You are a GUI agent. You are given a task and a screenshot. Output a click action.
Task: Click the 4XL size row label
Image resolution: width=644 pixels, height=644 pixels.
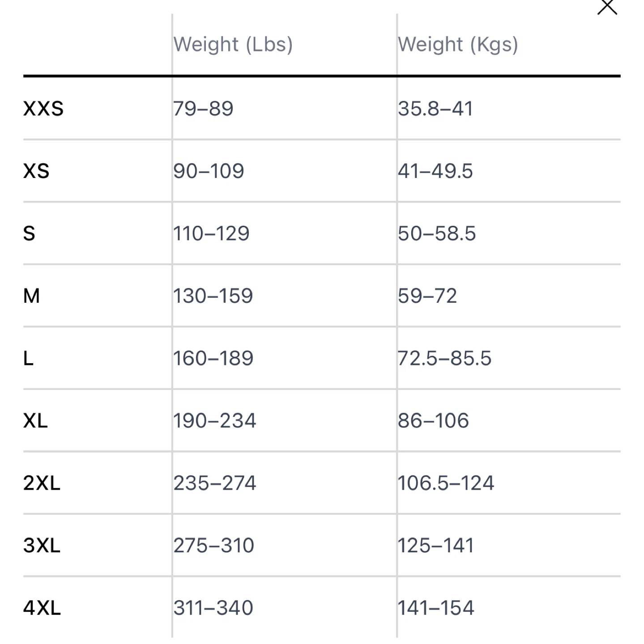coord(42,608)
